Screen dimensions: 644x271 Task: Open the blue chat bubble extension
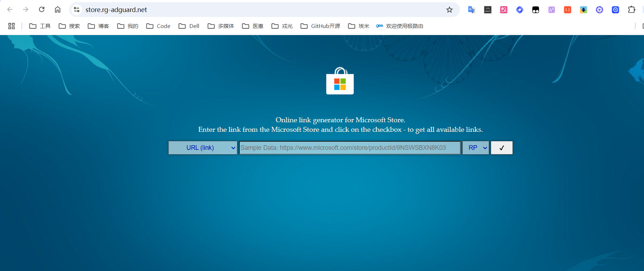(615, 10)
